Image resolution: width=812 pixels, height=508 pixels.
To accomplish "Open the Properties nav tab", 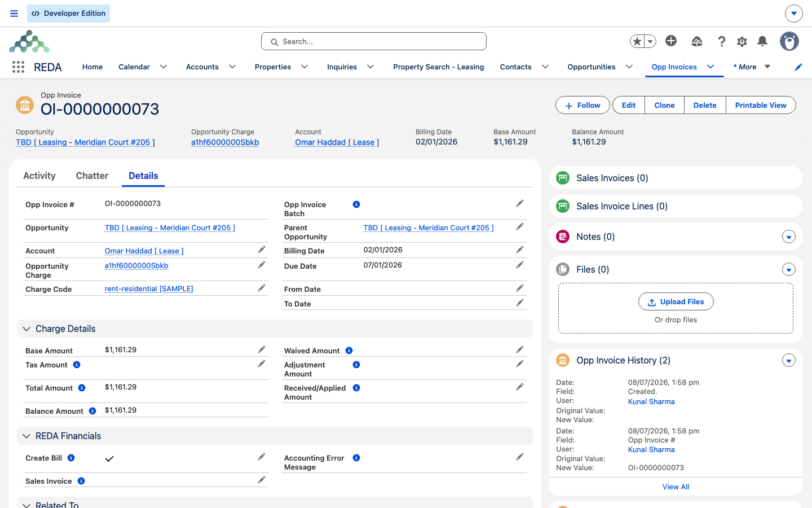I will coord(273,67).
